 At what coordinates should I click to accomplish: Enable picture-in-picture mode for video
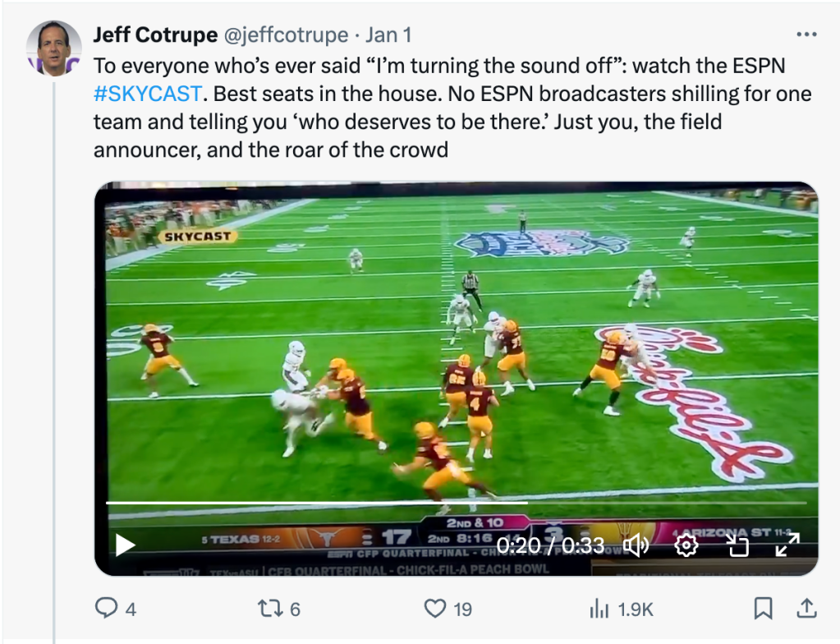[x=737, y=545]
